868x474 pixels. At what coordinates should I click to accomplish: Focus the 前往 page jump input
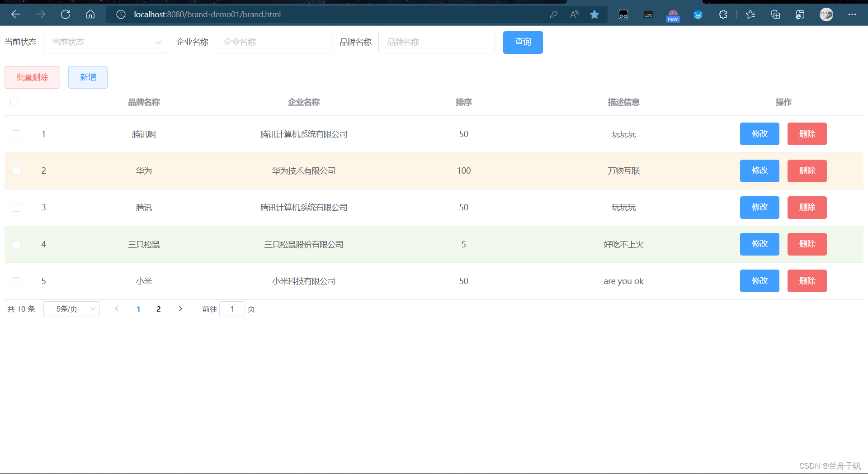coord(232,309)
